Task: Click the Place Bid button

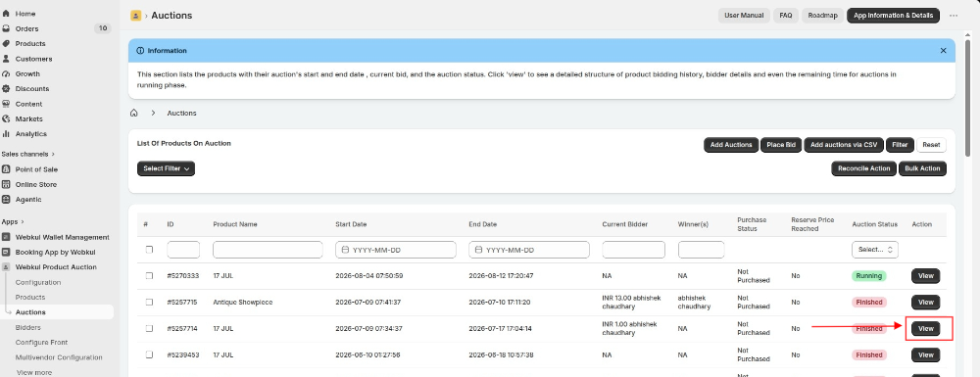Action: [x=781, y=145]
